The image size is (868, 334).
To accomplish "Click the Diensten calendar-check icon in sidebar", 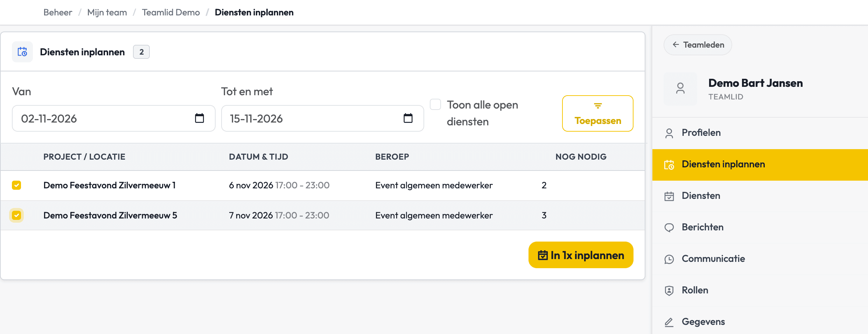I will tap(669, 196).
